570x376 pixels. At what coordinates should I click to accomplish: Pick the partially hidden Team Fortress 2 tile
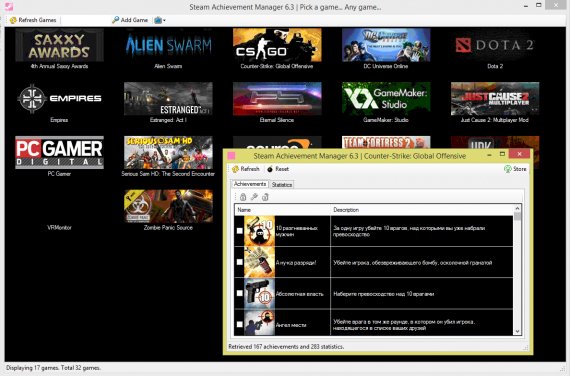pyautogui.click(x=386, y=142)
